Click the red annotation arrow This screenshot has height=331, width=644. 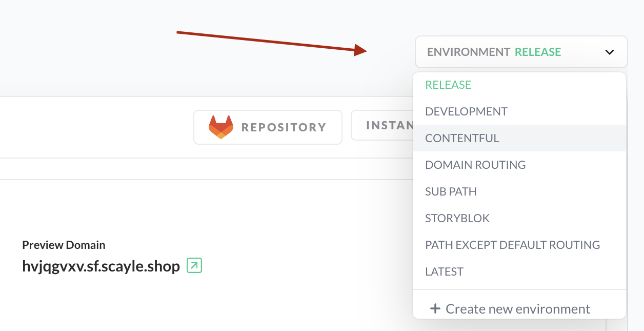coord(272,42)
